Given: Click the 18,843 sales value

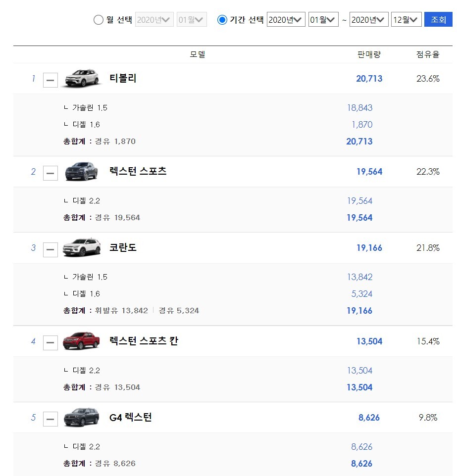Looking at the screenshot, I should pyautogui.click(x=360, y=108).
